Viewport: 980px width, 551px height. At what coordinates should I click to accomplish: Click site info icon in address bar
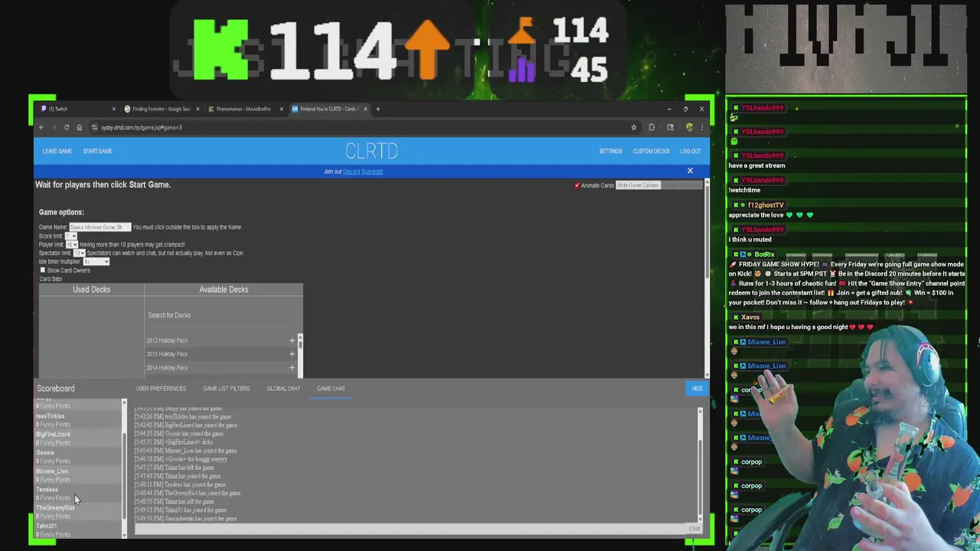coord(94,128)
